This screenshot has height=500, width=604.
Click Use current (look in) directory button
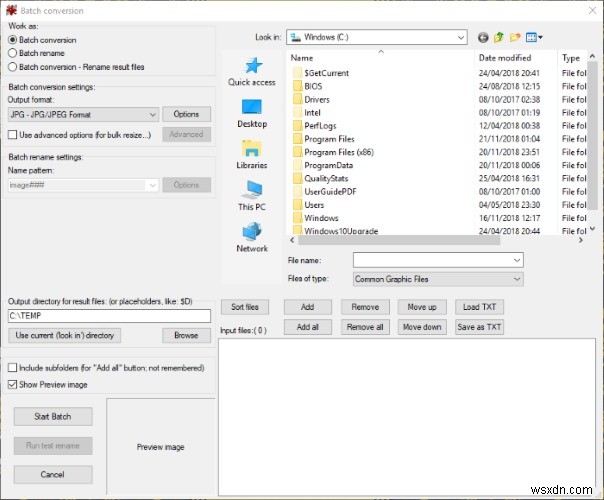[65, 336]
